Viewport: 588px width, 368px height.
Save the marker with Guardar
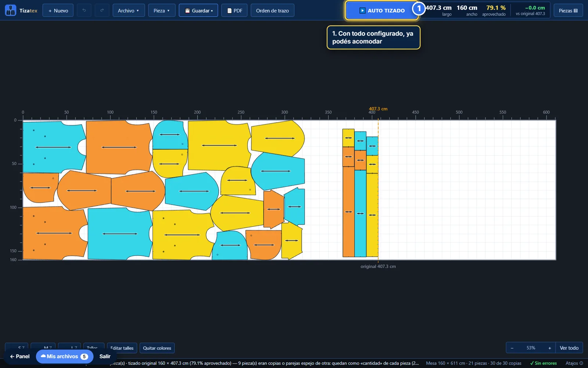pyautogui.click(x=198, y=11)
